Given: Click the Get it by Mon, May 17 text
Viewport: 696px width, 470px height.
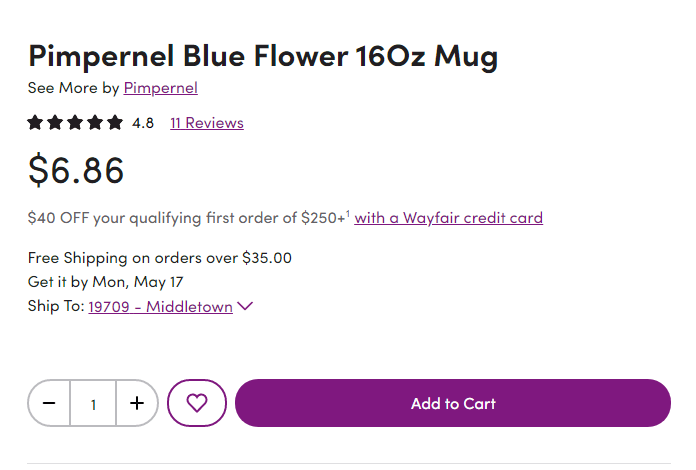Looking at the screenshot, I should click(105, 282).
